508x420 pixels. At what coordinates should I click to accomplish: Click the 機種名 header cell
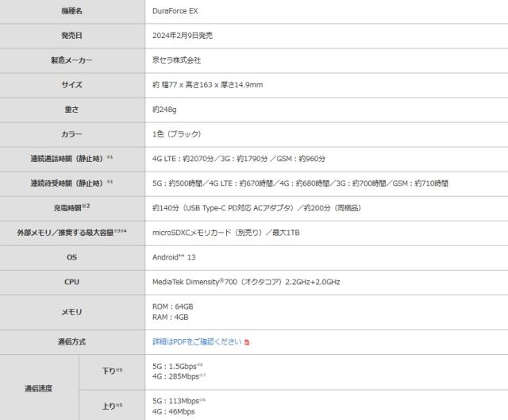pos(72,11)
